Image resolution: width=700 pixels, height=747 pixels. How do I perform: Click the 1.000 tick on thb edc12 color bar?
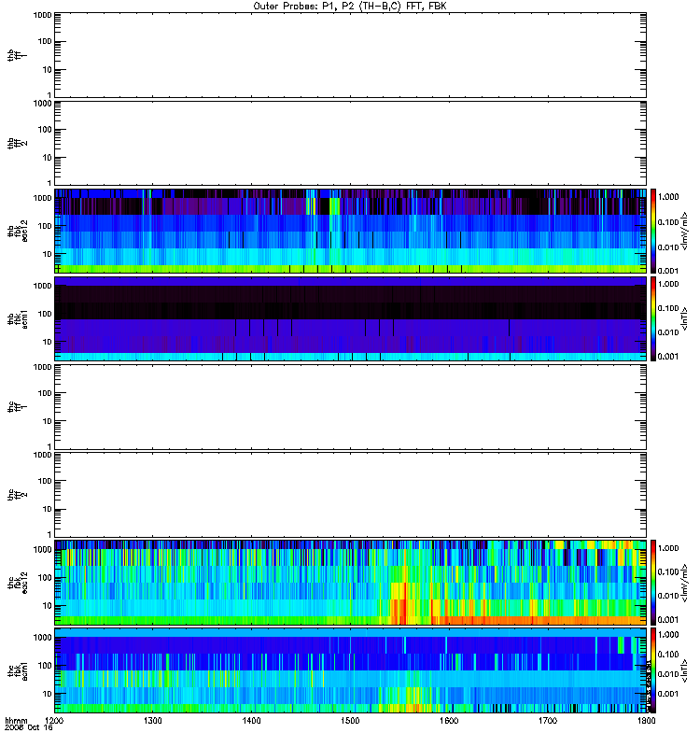tap(668, 197)
